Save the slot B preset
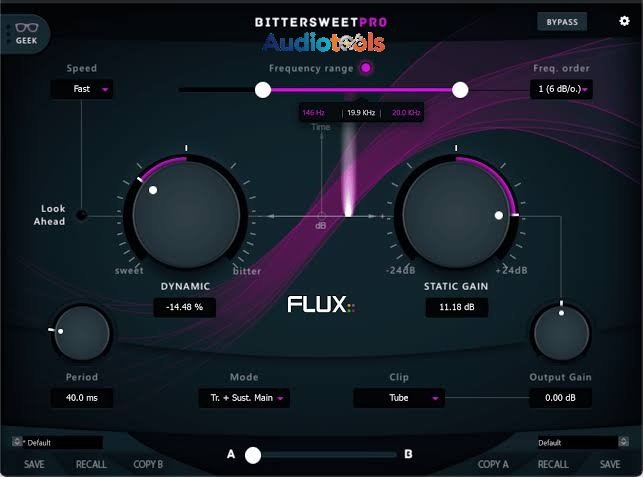The width and height of the screenshot is (643, 477). click(610, 464)
